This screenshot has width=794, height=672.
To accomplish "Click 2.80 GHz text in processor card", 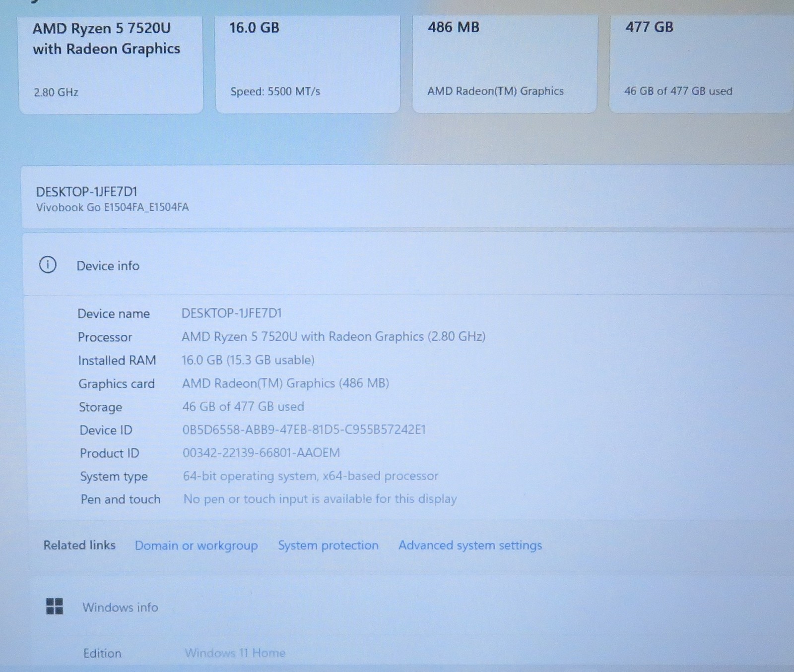I will tap(56, 92).
